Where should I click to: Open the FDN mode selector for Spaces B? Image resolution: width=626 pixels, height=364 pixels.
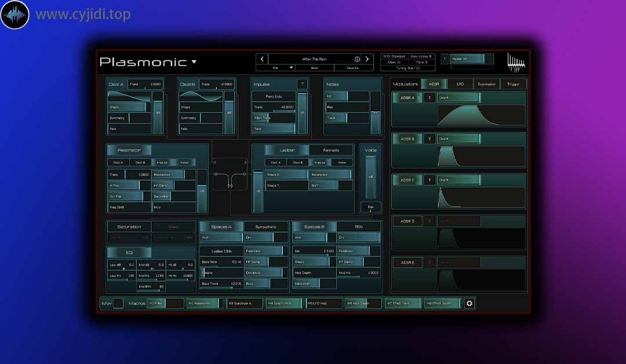point(359,227)
